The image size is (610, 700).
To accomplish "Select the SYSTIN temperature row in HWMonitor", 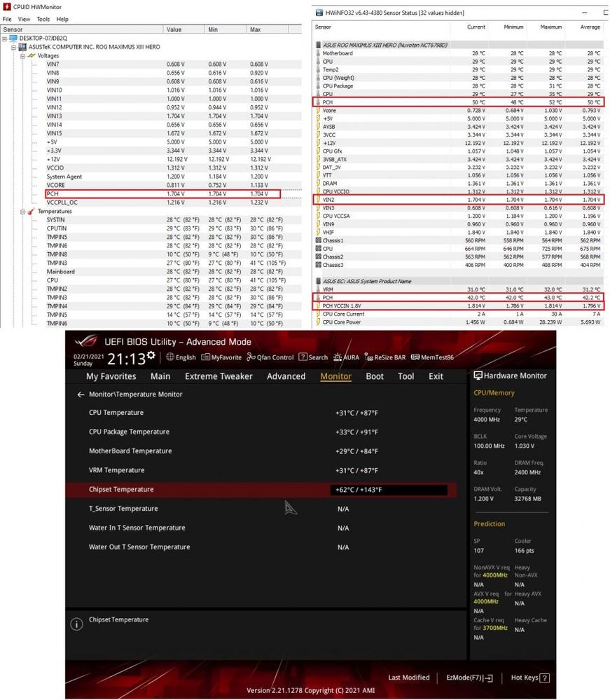I will tap(174, 219).
